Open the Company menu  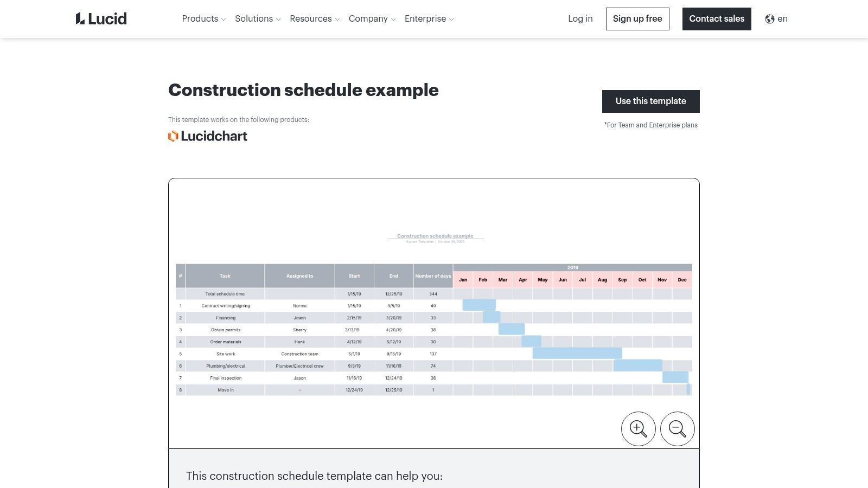click(x=372, y=19)
